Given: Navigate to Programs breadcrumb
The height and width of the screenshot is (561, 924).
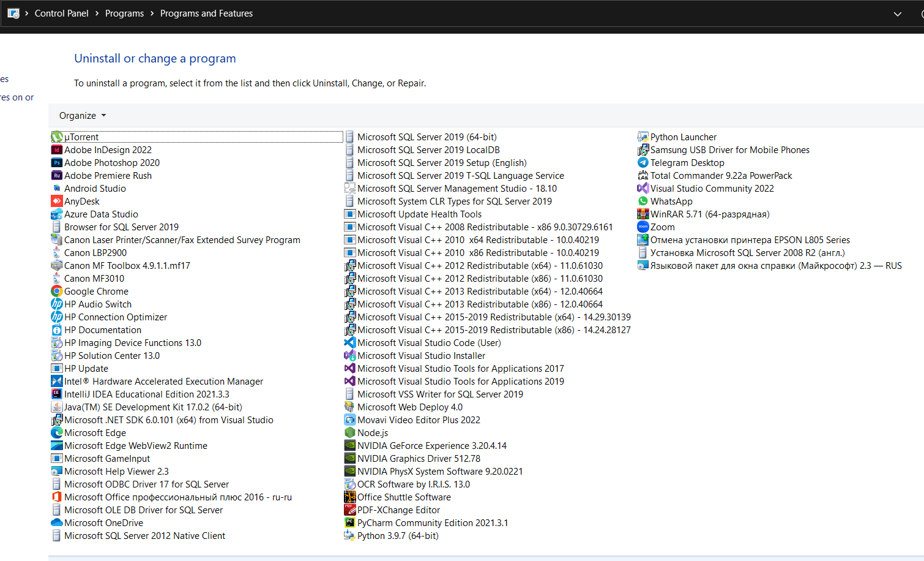Looking at the screenshot, I should coord(124,13).
